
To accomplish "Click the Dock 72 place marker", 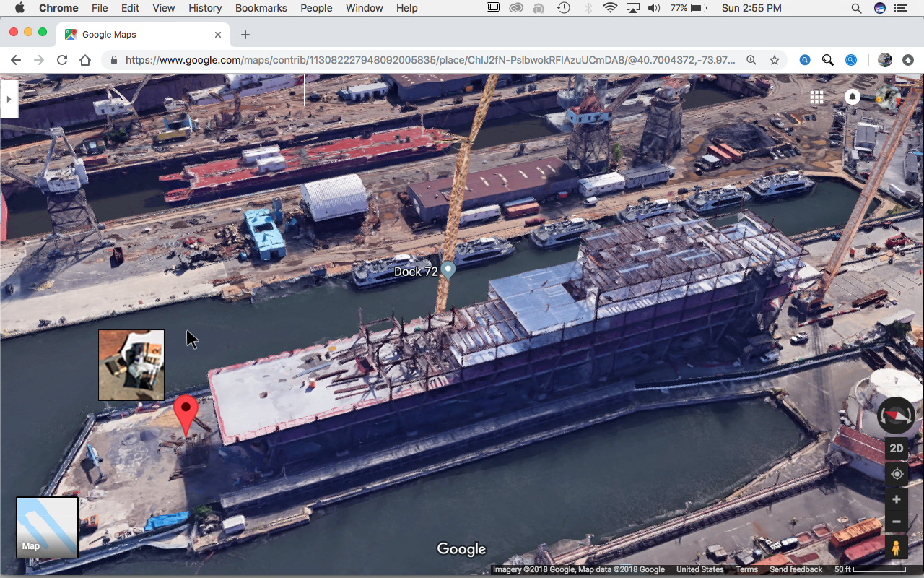I will point(448,271).
